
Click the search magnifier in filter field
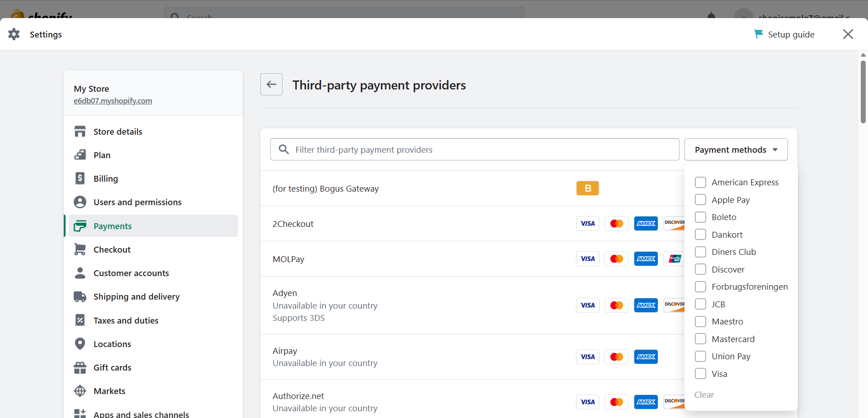point(284,150)
